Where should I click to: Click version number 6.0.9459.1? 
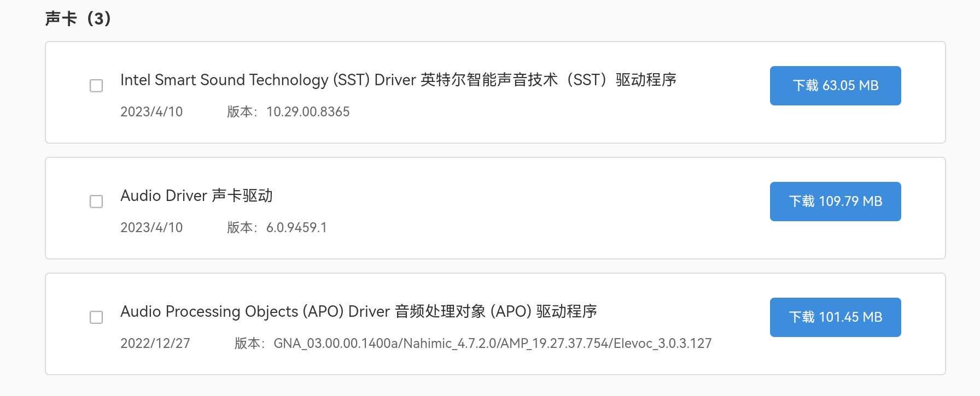tap(296, 228)
